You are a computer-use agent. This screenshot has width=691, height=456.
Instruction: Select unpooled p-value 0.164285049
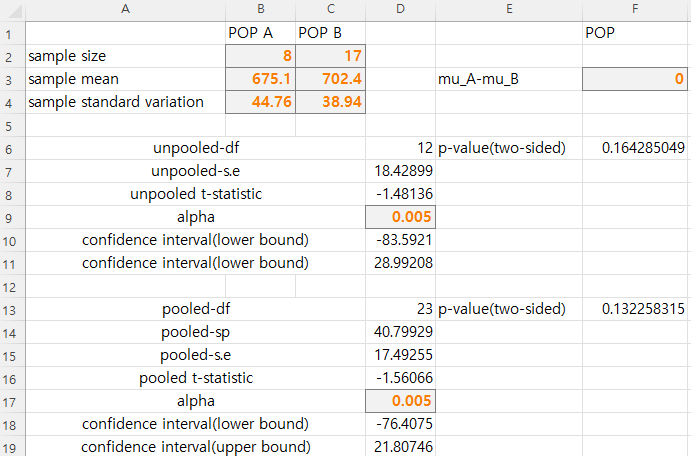[635, 148]
